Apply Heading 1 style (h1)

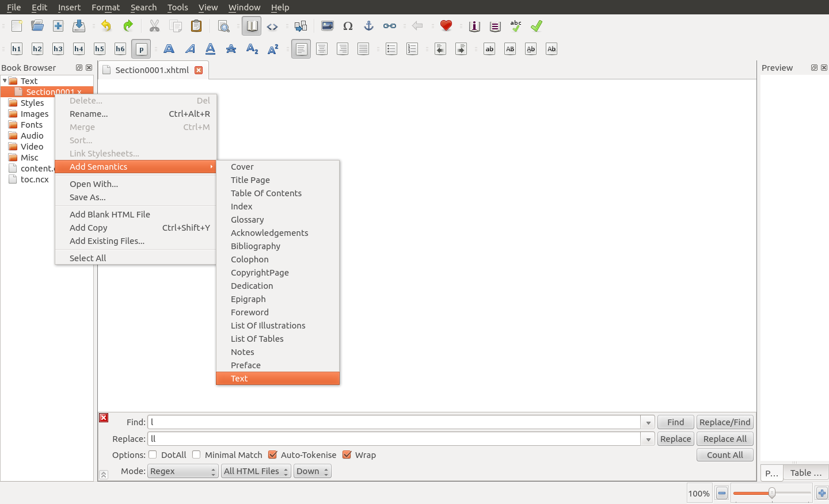(x=17, y=49)
